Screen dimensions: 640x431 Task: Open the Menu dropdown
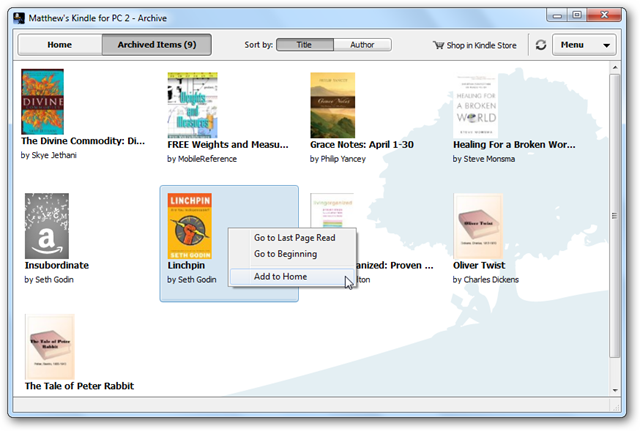click(x=584, y=45)
